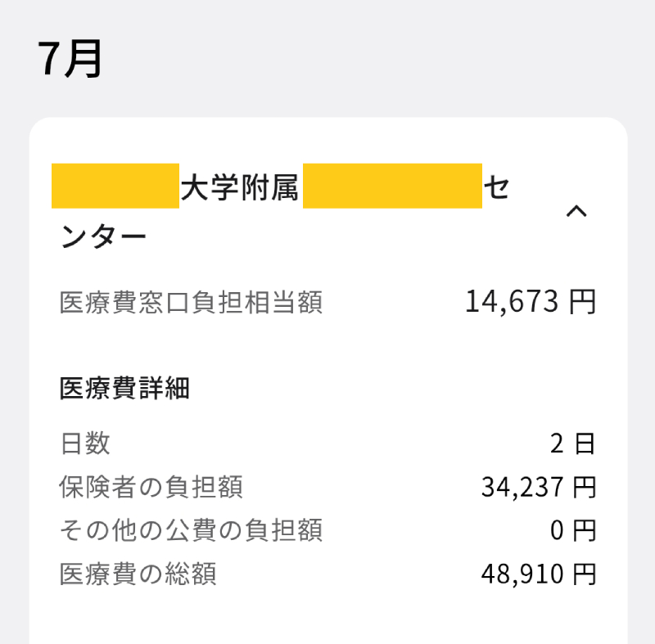Click the その他の公費の負担額 label
This screenshot has width=655, height=644.
click(x=191, y=530)
